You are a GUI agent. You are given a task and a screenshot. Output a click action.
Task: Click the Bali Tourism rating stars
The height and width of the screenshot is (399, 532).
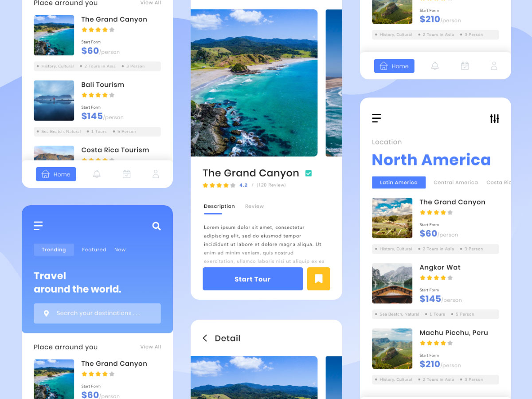tap(98, 95)
